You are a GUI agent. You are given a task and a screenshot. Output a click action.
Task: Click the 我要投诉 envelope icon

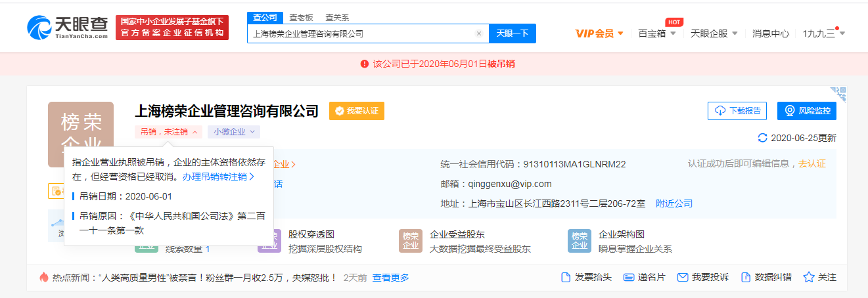pyautogui.click(x=682, y=278)
